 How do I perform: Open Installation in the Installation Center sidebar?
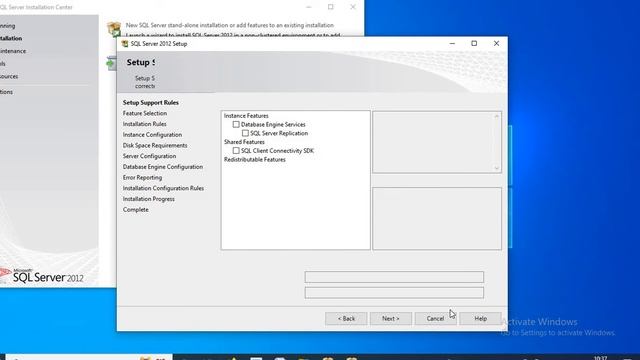pyautogui.click(x=11, y=38)
